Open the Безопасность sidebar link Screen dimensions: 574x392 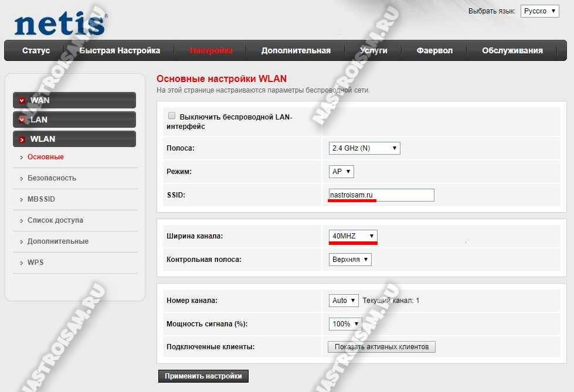pyautogui.click(x=52, y=178)
